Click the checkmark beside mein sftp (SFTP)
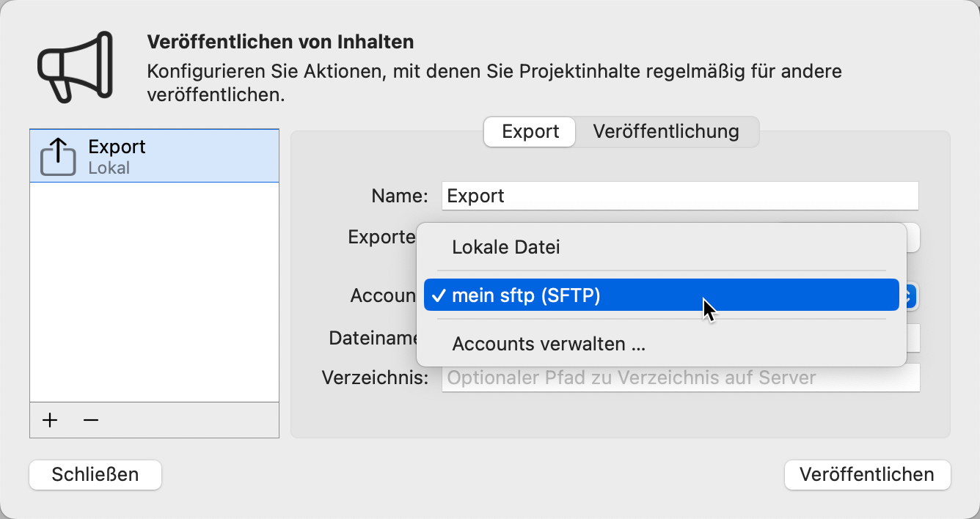This screenshot has width=980, height=519. tap(438, 295)
